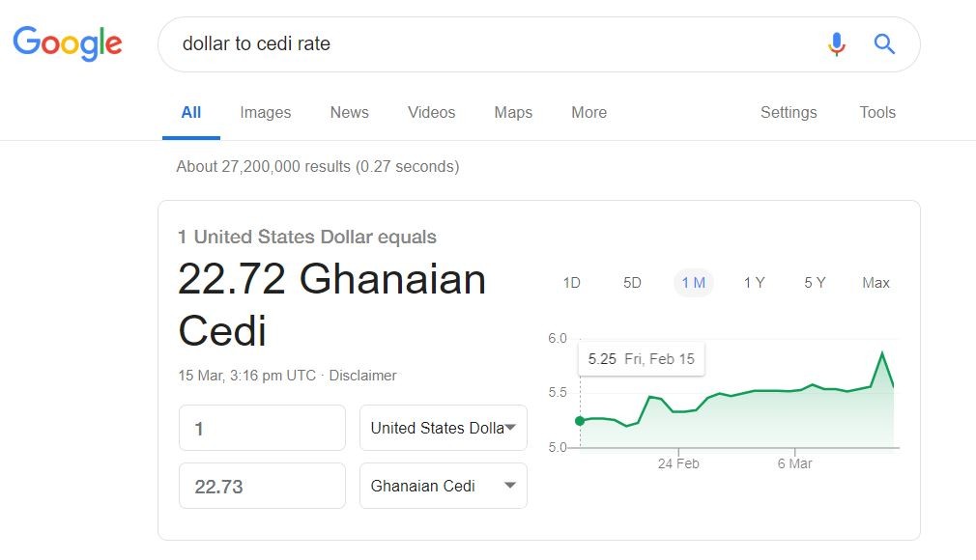Open the Tools options

tap(876, 112)
